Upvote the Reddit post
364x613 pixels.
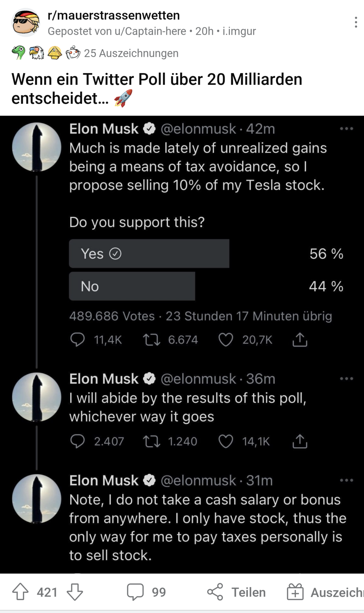click(20, 592)
